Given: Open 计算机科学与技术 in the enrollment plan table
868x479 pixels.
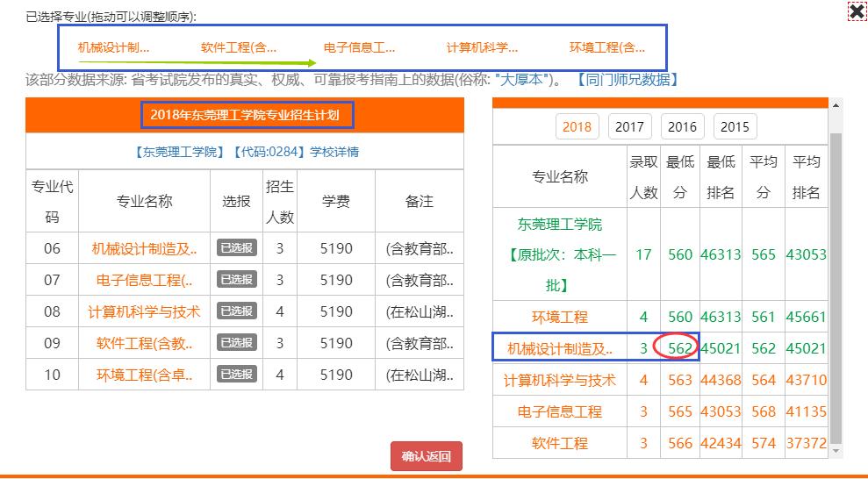Looking at the screenshot, I should click(x=144, y=312).
